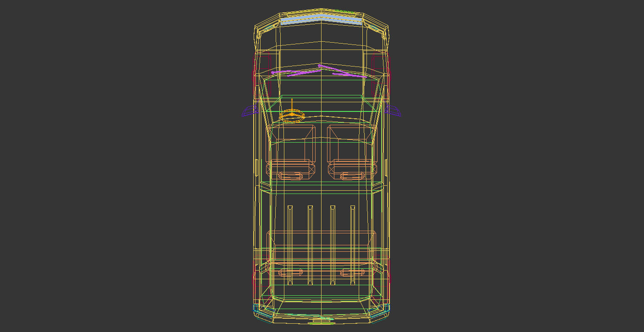Image resolution: width=644 pixels, height=332 pixels.
Task: Select the front seat behind steering wheel
Action: pos(291,152)
